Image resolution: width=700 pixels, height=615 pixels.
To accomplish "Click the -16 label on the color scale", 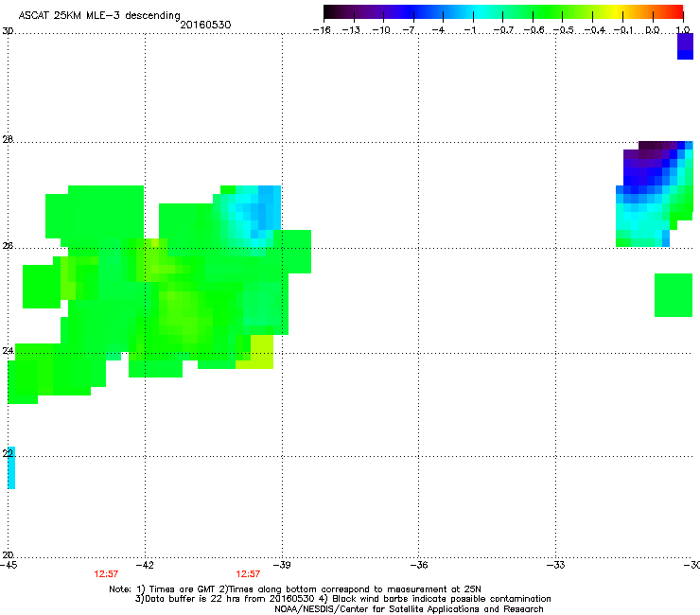I will [322, 30].
